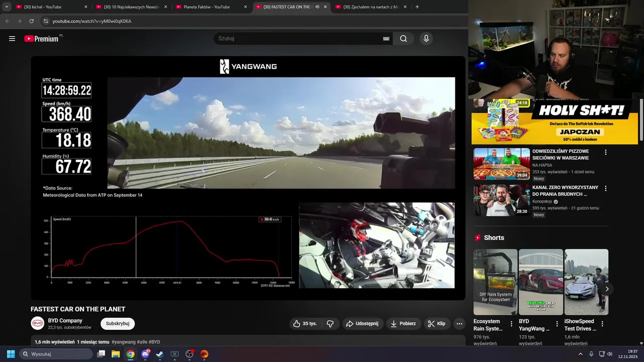
Task: Open the Windows Start menu
Action: pyautogui.click(x=11, y=354)
